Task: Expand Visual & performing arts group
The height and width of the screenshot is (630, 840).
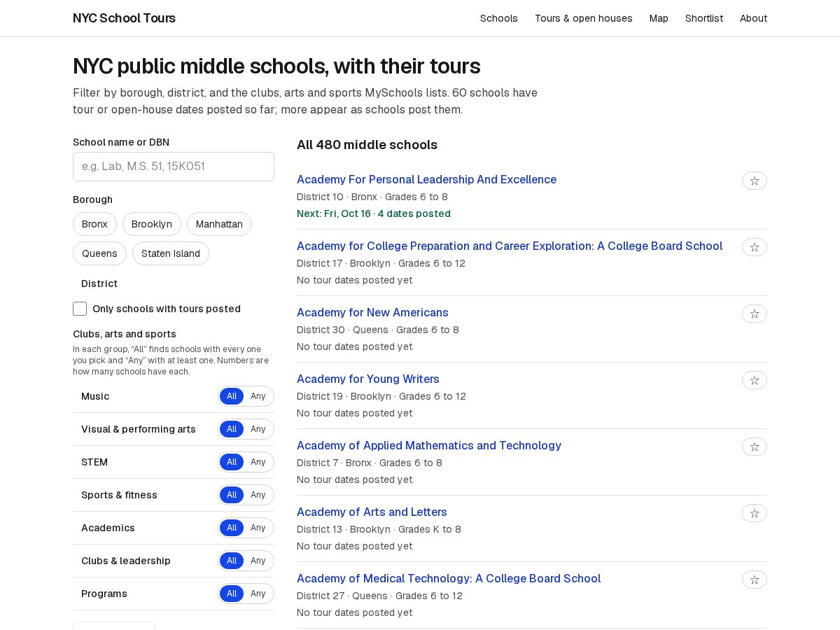Action: (139, 429)
